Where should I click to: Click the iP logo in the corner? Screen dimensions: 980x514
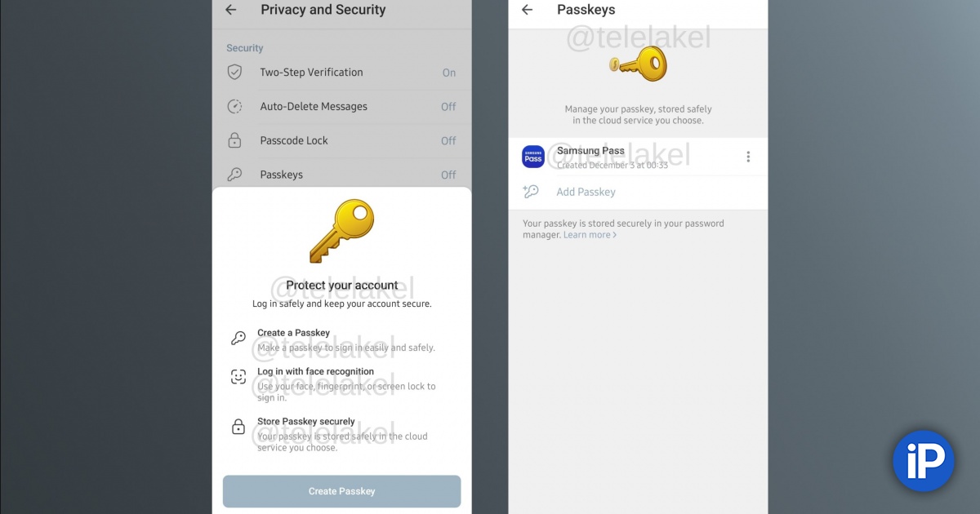(x=924, y=461)
